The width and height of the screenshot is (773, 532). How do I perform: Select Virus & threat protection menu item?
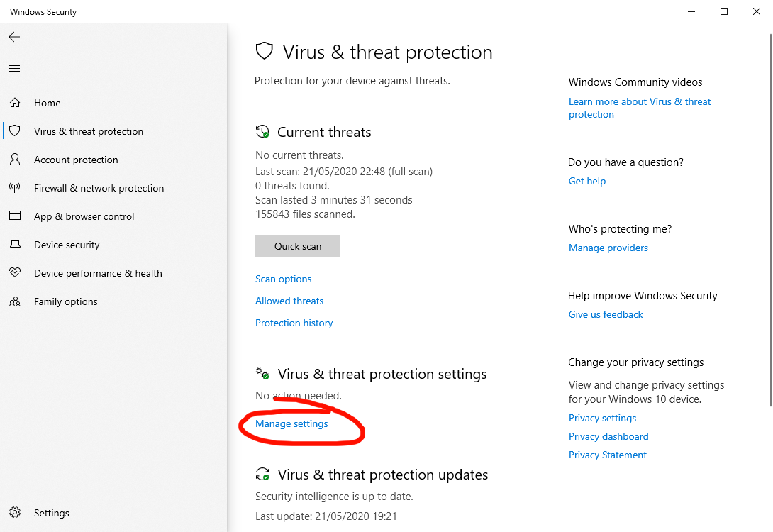coord(89,131)
